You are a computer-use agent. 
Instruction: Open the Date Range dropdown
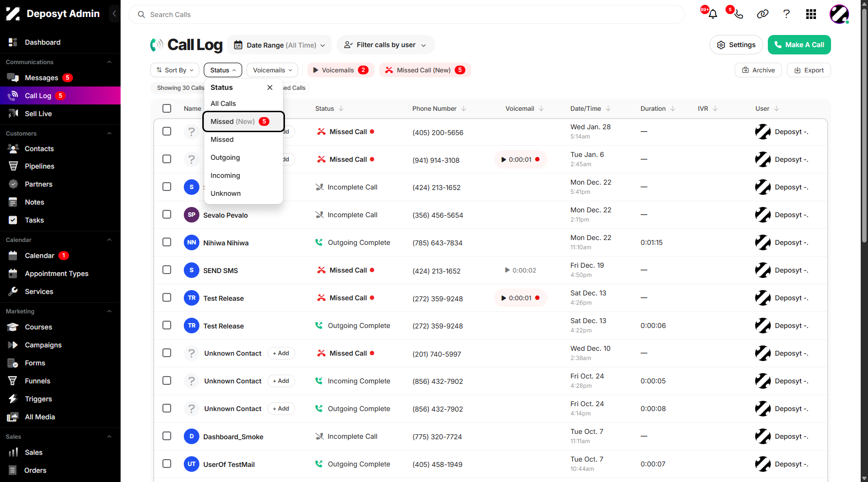[280, 45]
